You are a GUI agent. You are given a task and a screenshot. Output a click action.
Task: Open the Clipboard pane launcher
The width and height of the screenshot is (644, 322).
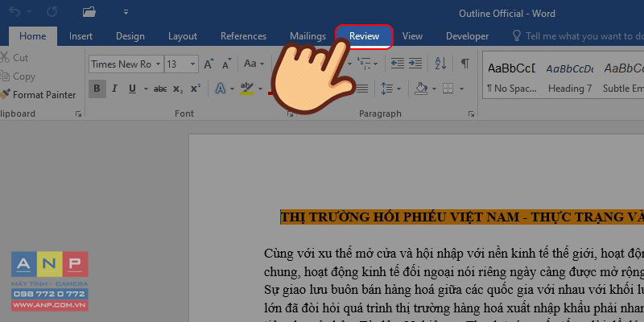pos(78,114)
